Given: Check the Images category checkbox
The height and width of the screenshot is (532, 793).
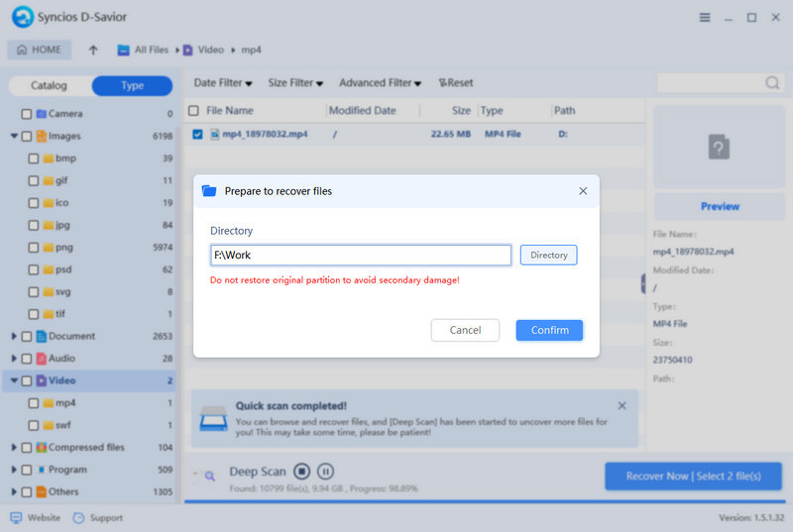Looking at the screenshot, I should 27,136.
